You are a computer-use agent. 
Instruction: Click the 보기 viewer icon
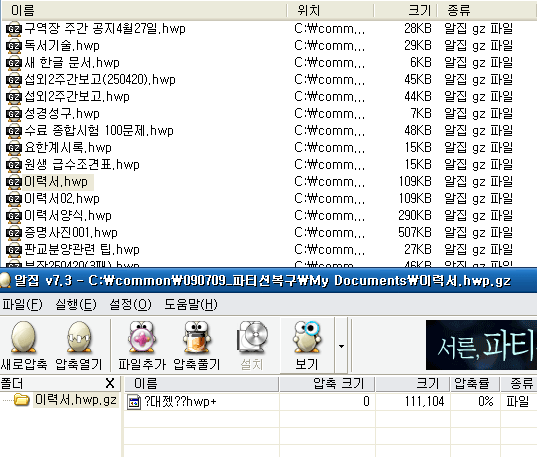pos(307,337)
